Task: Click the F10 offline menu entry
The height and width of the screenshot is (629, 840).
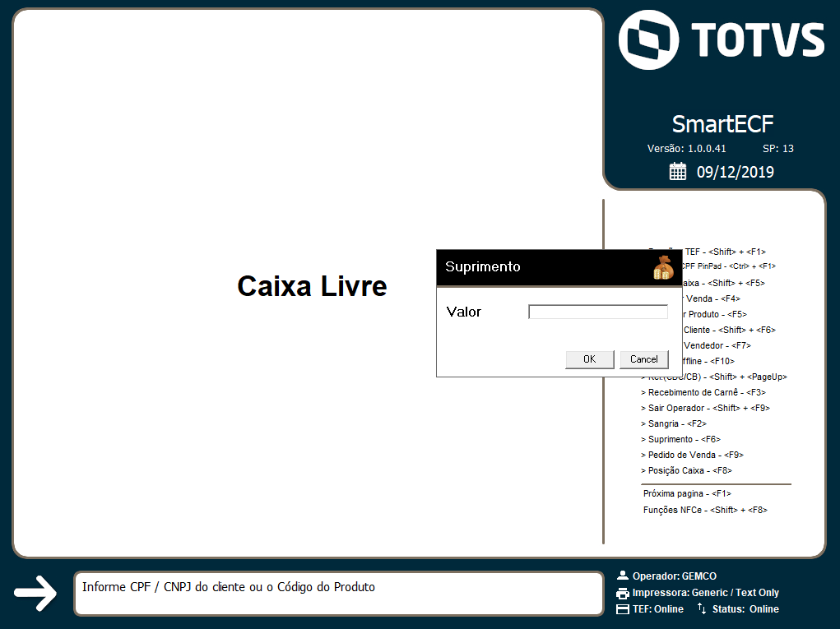Action: tap(708, 361)
